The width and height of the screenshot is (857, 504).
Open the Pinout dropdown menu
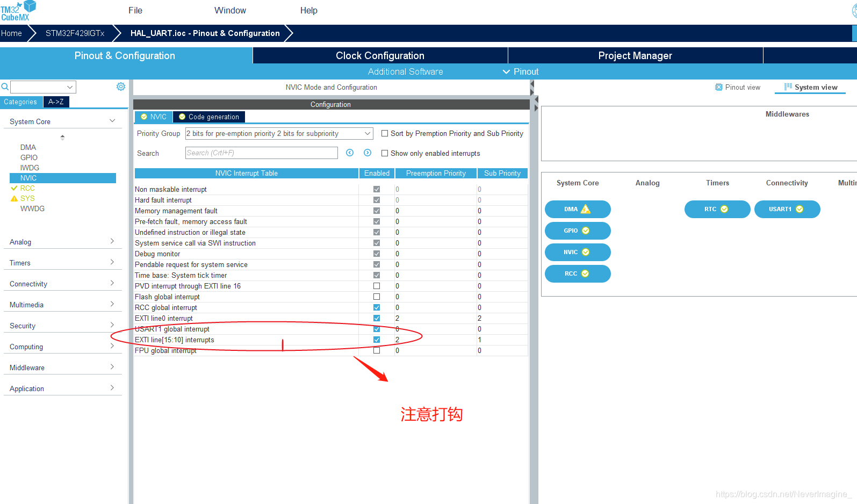click(x=520, y=71)
